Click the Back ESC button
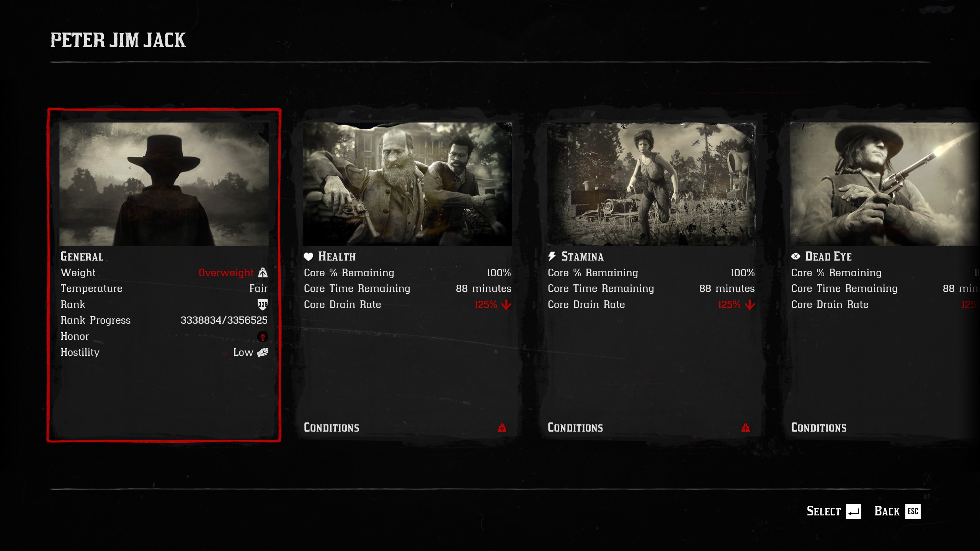 point(897,511)
